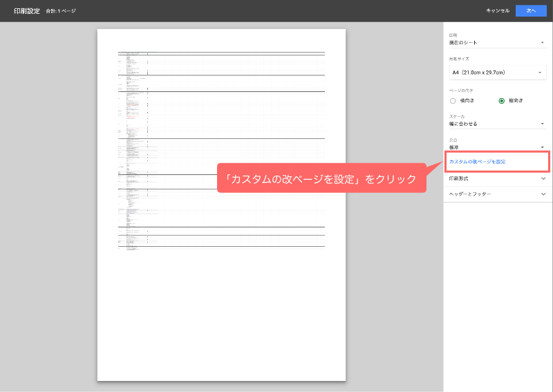Click the カスタムの改ページを設定 link
The height and width of the screenshot is (392, 553).
(x=478, y=162)
